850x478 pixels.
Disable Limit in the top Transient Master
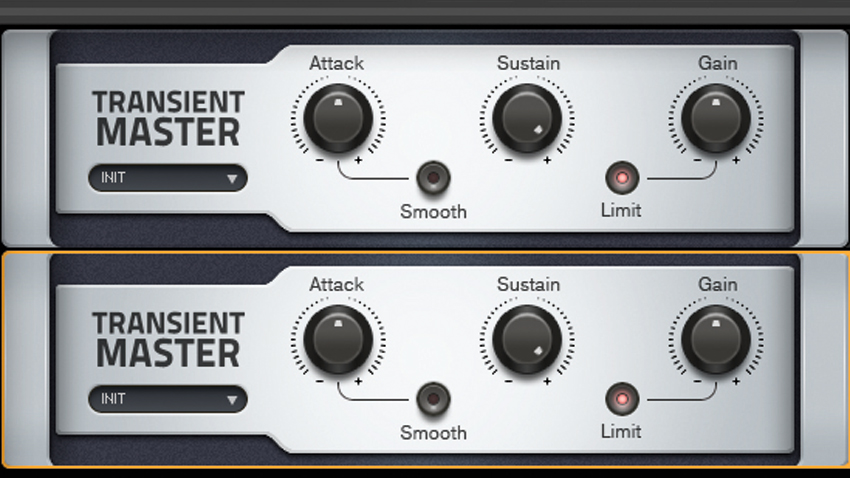pos(622,178)
